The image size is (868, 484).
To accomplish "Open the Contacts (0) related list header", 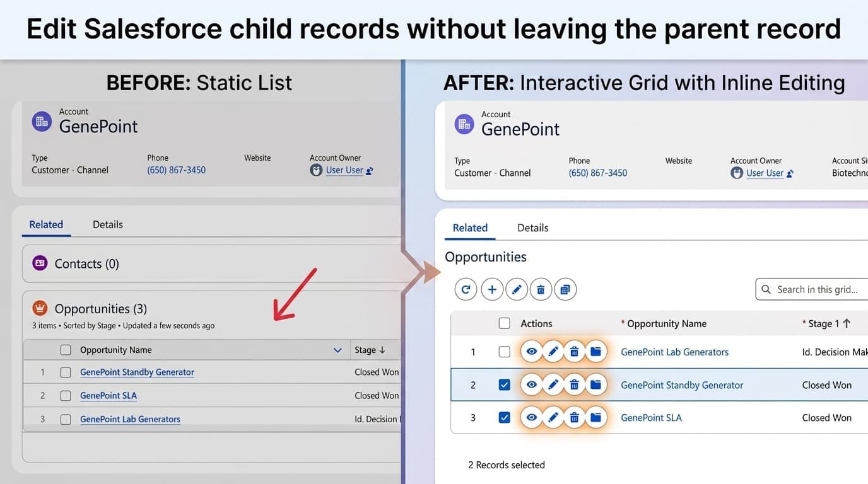I will (x=86, y=263).
